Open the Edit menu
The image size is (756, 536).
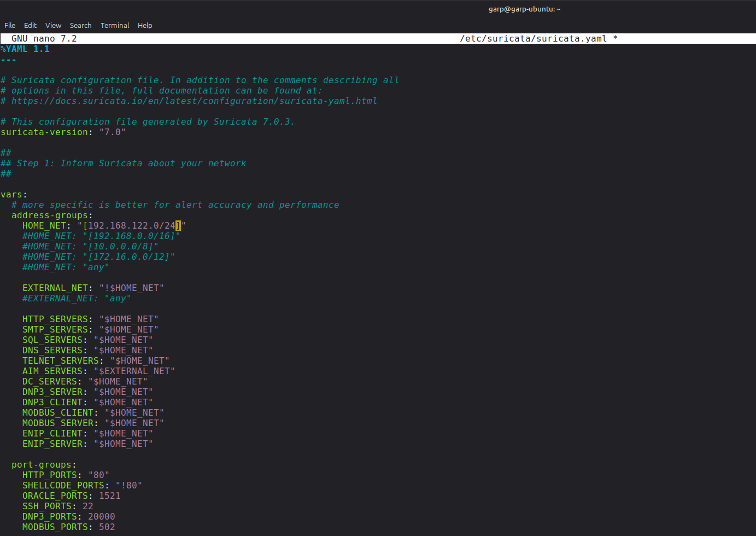[x=30, y=25]
